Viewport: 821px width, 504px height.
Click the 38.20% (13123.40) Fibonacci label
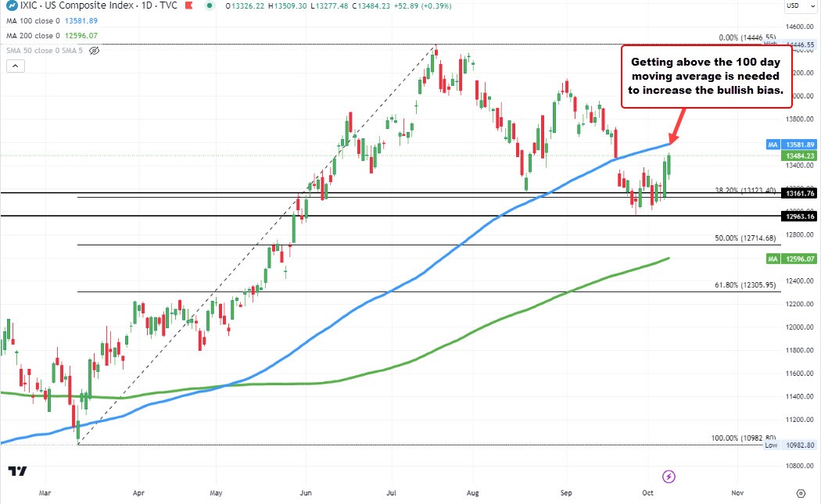pos(745,191)
